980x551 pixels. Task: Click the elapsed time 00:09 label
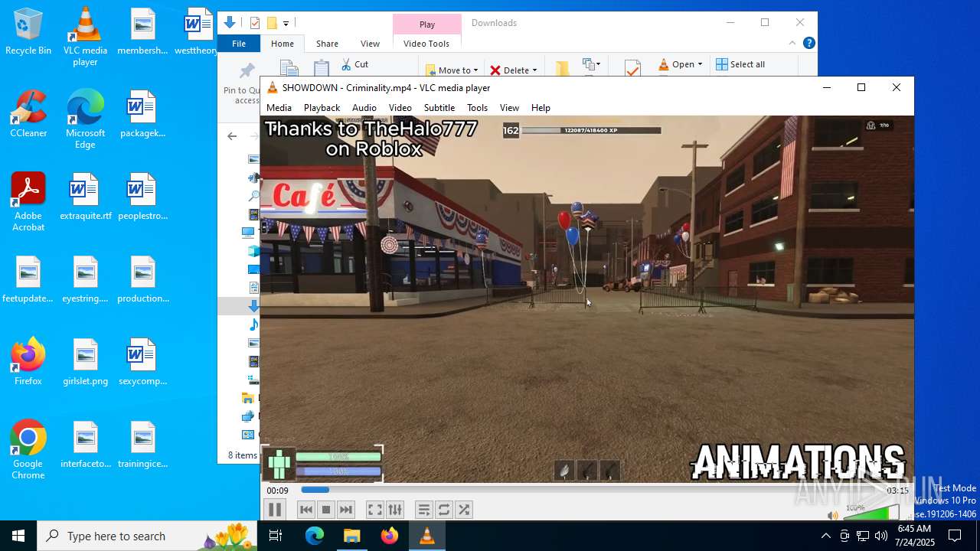coord(277,491)
